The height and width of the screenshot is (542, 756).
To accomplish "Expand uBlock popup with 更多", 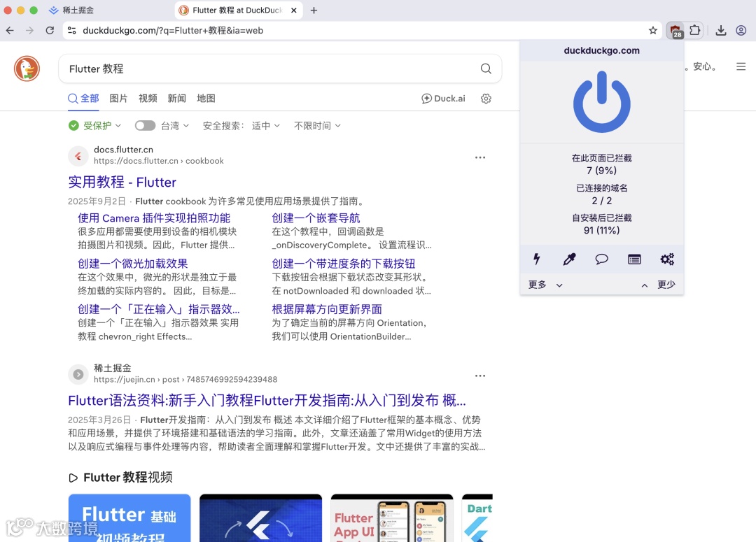I will point(545,285).
